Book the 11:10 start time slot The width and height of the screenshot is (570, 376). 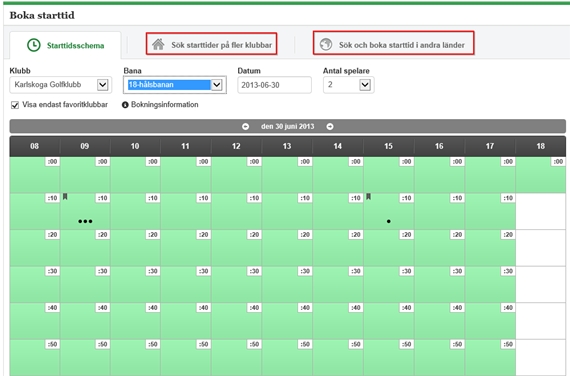click(x=186, y=211)
